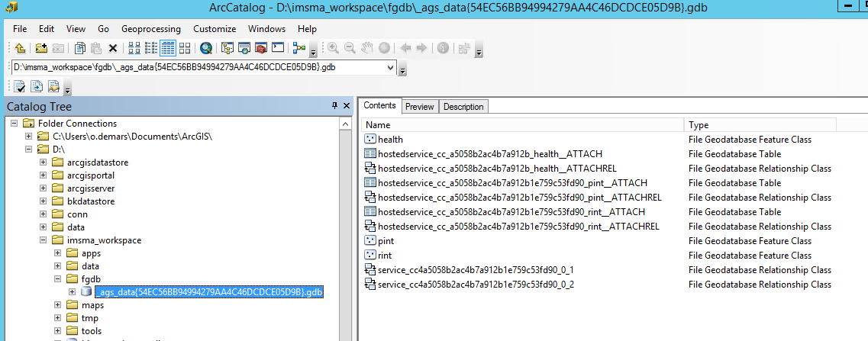
Task: Collapse the imsma_workspace folder
Action: pyautogui.click(x=44, y=240)
